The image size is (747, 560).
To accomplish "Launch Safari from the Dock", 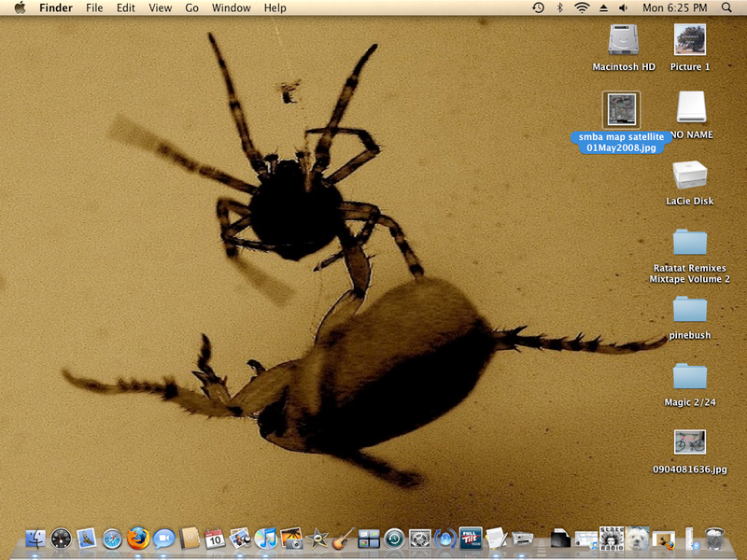I will 112,539.
